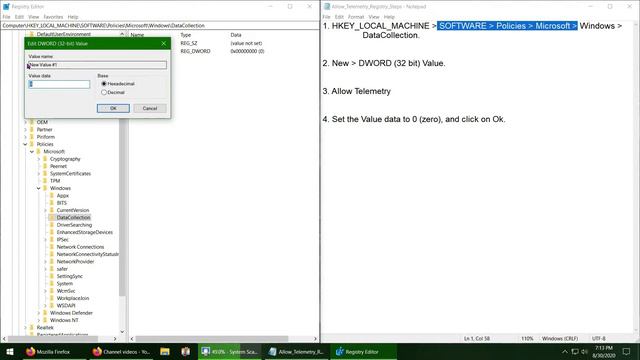Click the System folder icon

tap(52, 284)
